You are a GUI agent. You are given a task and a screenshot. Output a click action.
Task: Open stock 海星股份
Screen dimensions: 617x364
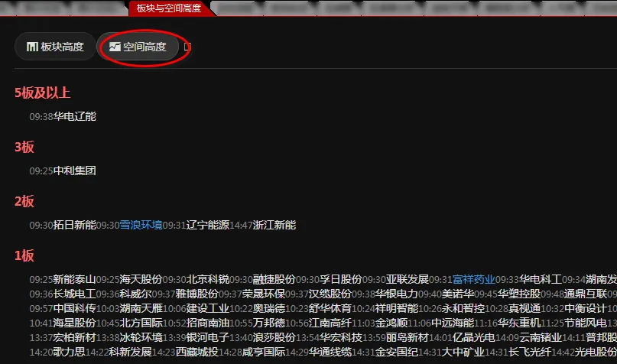pos(75,323)
